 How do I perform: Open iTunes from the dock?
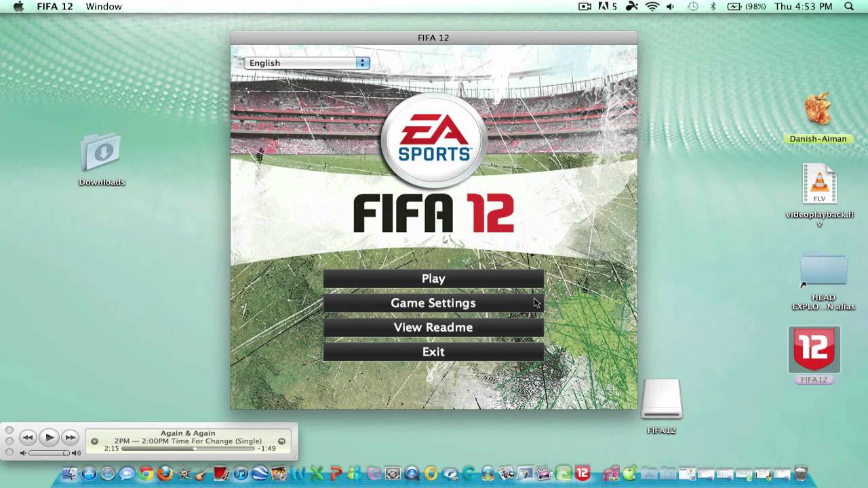point(241,473)
